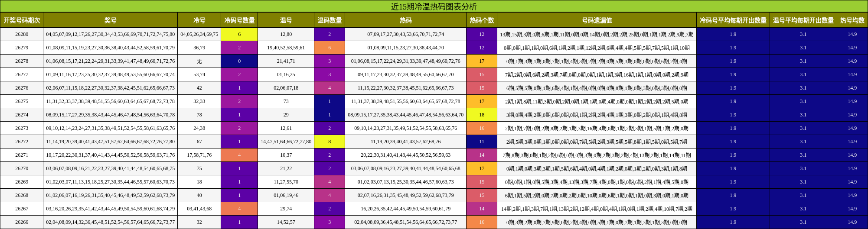Image resolution: width=868 pixels, height=229 pixels.
Task: Click cold numbers 24,38 in row 26273
Action: [199, 128]
